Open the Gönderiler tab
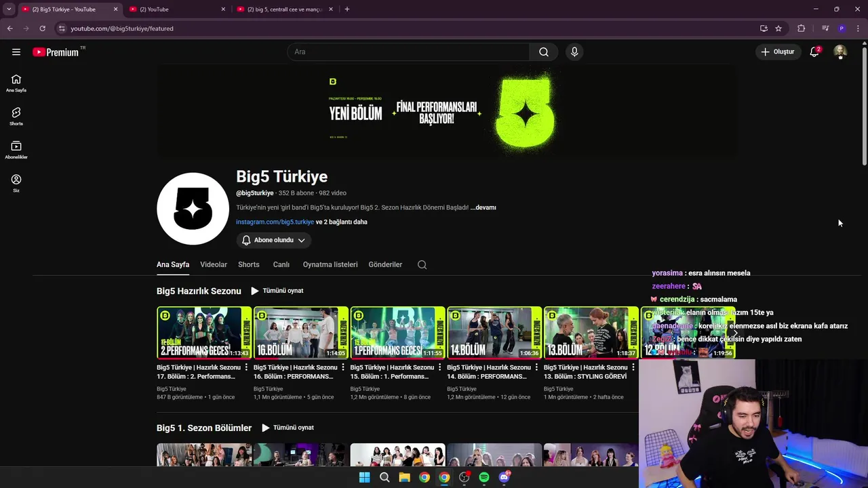This screenshot has height=488, width=868. tap(385, 264)
